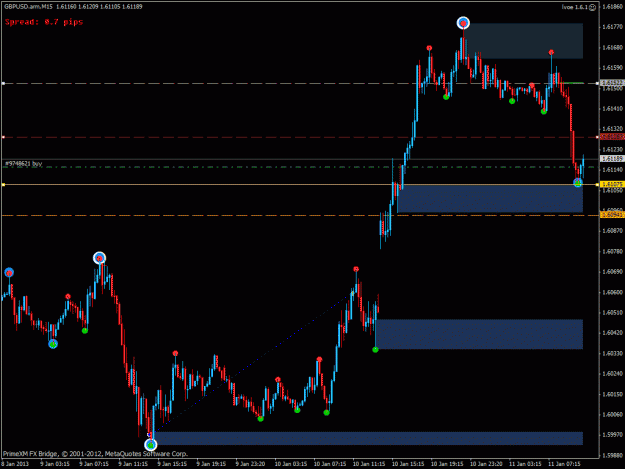Click the 1.61770 price axis label
This screenshot has height=469, width=625.
tap(612, 27)
